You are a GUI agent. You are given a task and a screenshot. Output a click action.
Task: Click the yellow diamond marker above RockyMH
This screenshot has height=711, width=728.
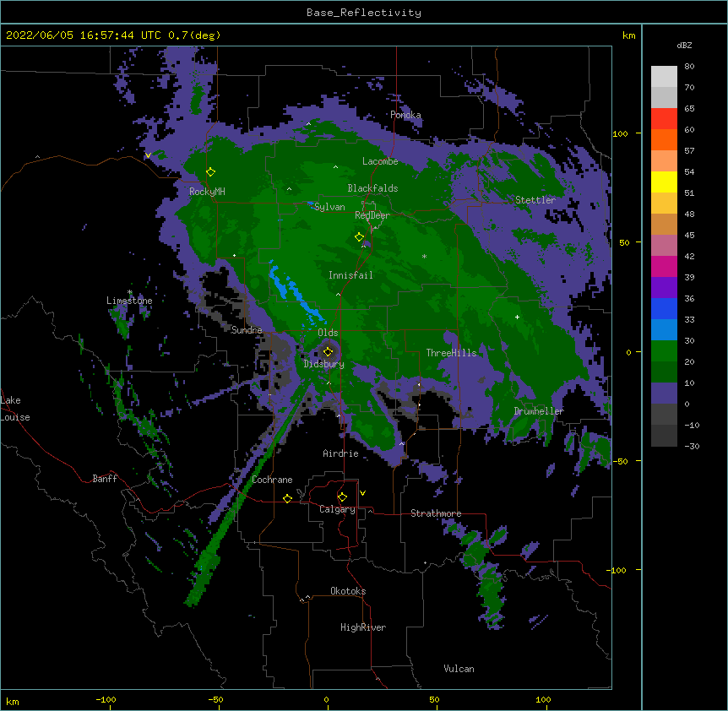tap(210, 172)
